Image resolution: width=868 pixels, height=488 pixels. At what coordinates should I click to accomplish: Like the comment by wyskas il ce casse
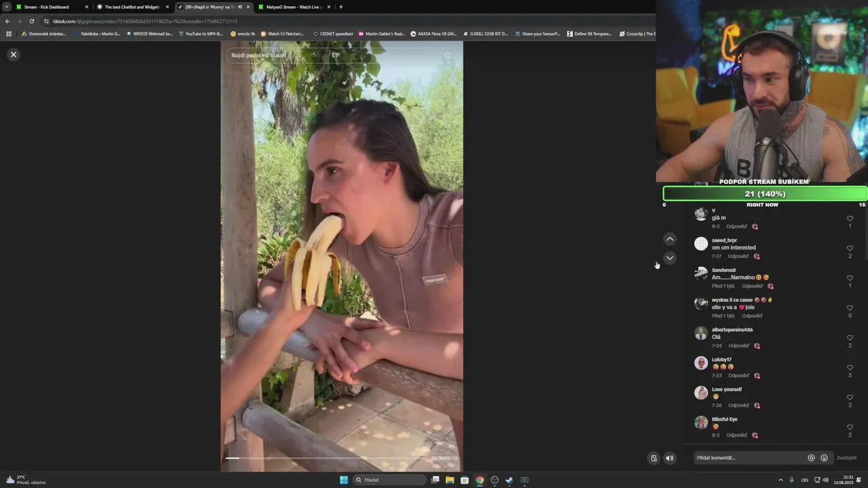(x=850, y=308)
